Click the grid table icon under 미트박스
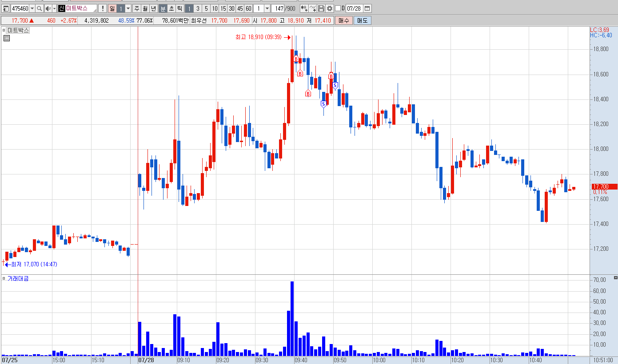 (7, 39)
